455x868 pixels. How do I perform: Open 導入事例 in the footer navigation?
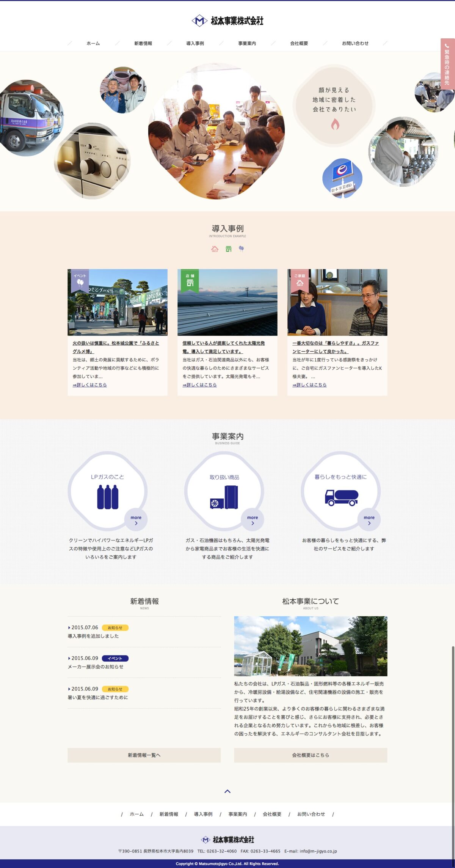[x=203, y=814]
